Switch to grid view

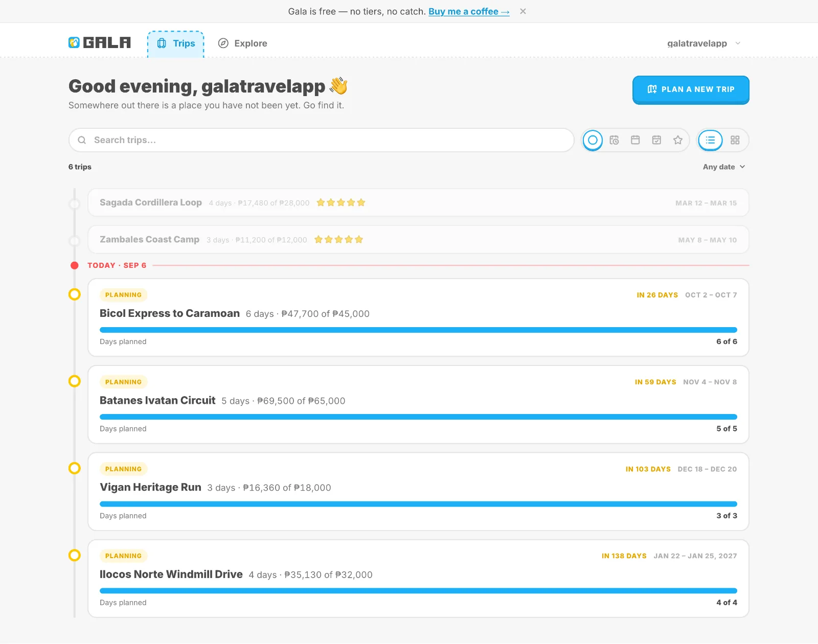(735, 140)
